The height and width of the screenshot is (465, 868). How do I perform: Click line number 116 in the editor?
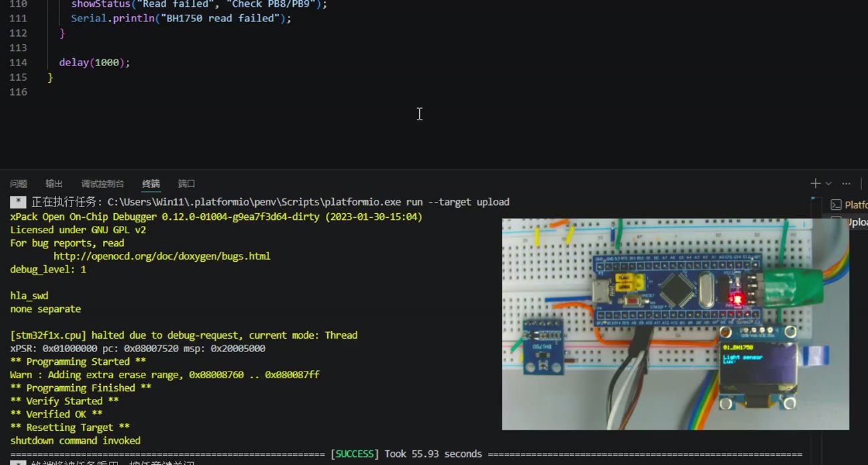[18, 92]
